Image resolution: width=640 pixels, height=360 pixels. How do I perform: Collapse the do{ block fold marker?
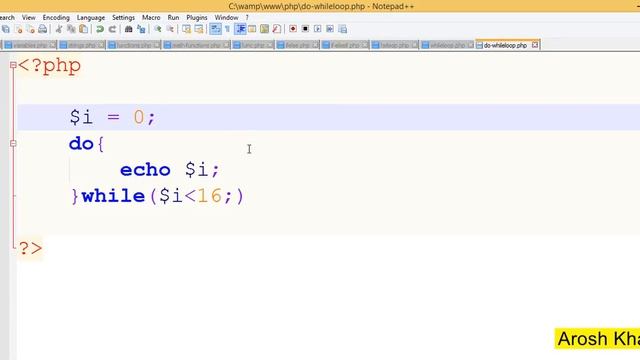point(13,143)
